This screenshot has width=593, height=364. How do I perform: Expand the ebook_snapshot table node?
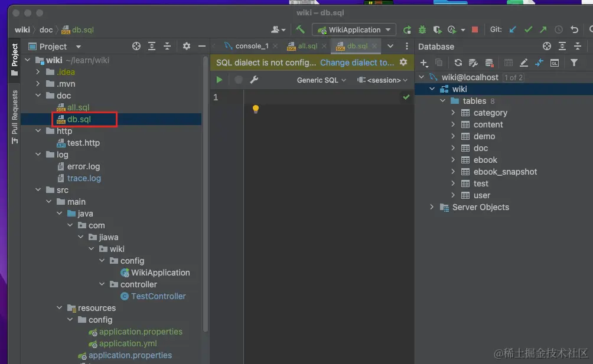453,172
